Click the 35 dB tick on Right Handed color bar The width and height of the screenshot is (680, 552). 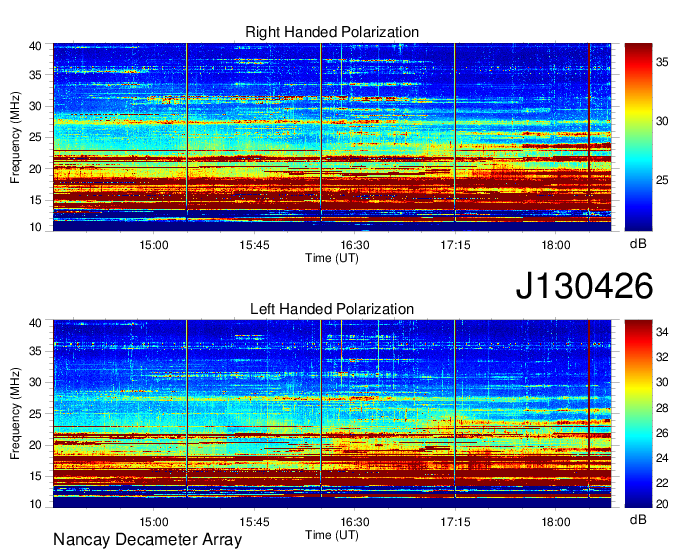(662, 62)
